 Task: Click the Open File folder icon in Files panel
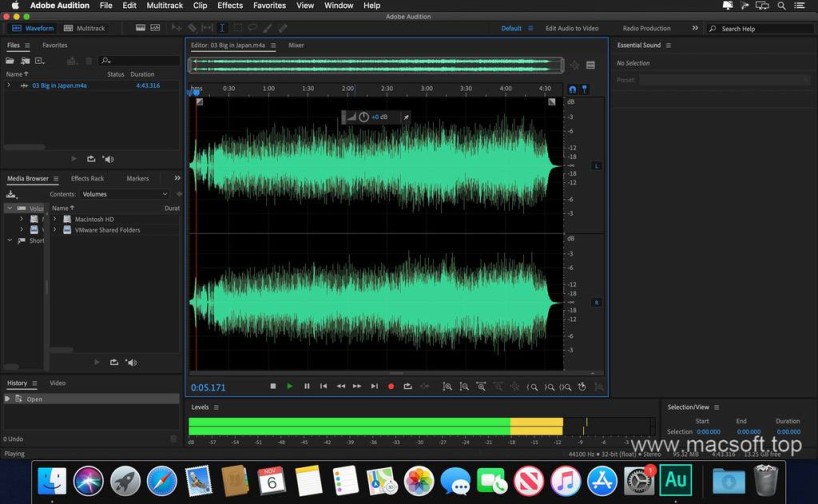(11, 61)
